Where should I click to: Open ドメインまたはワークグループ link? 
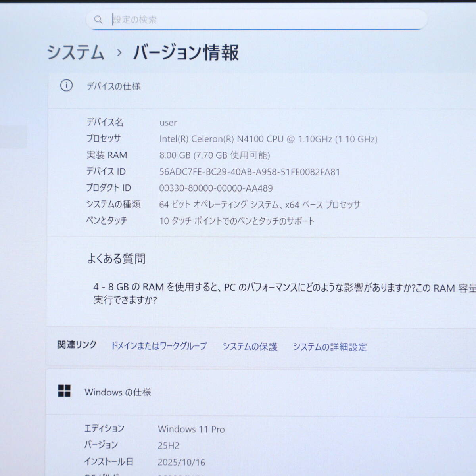159,346
